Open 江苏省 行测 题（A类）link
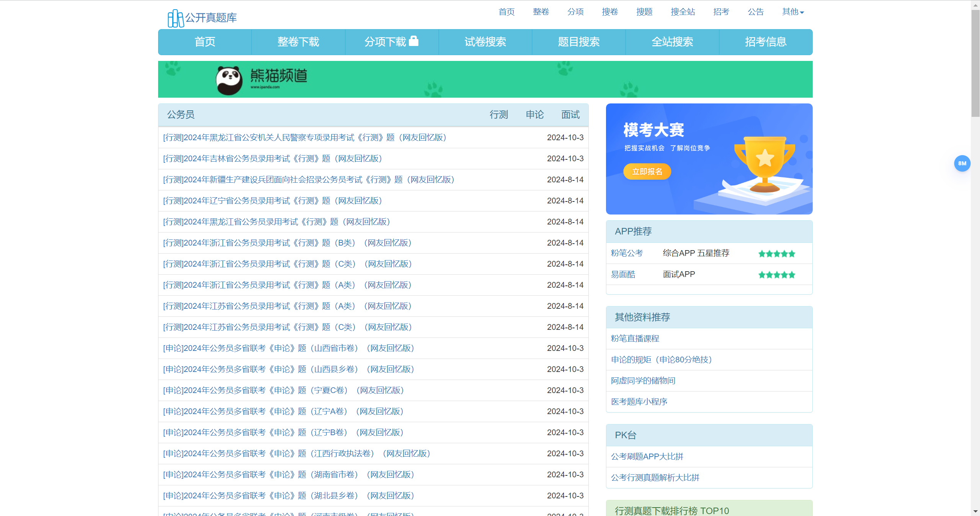 [x=287, y=306]
